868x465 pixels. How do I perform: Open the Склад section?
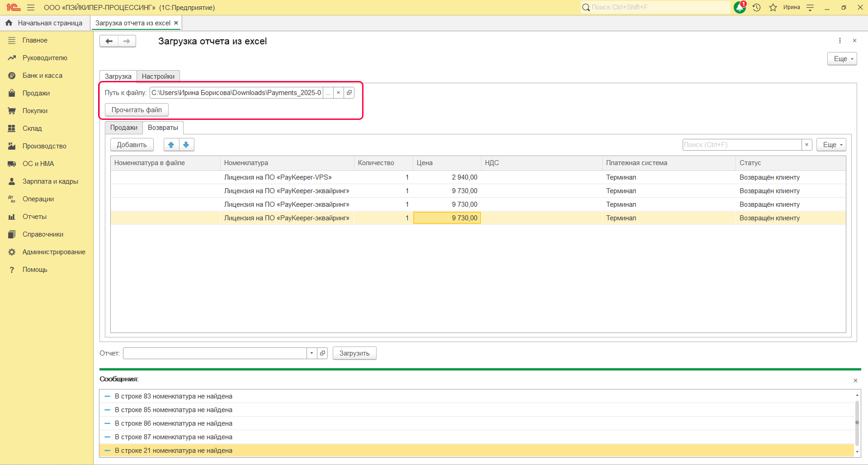pos(32,128)
